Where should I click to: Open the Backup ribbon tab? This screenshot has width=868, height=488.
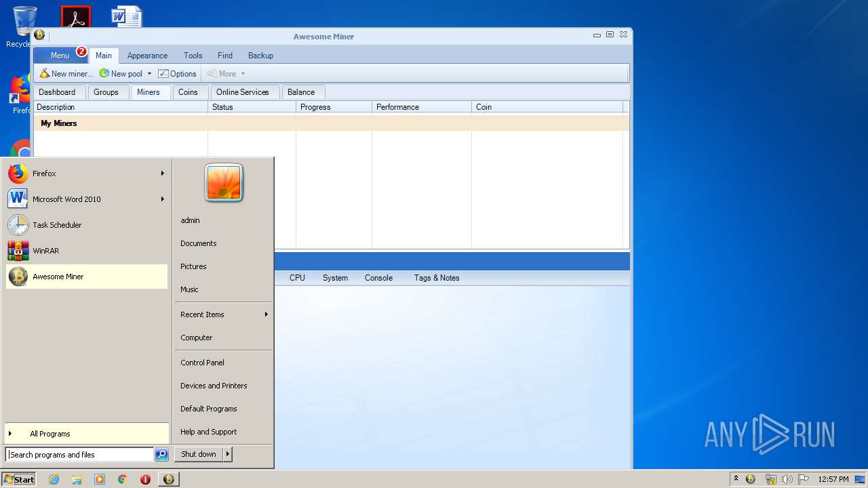(260, 56)
